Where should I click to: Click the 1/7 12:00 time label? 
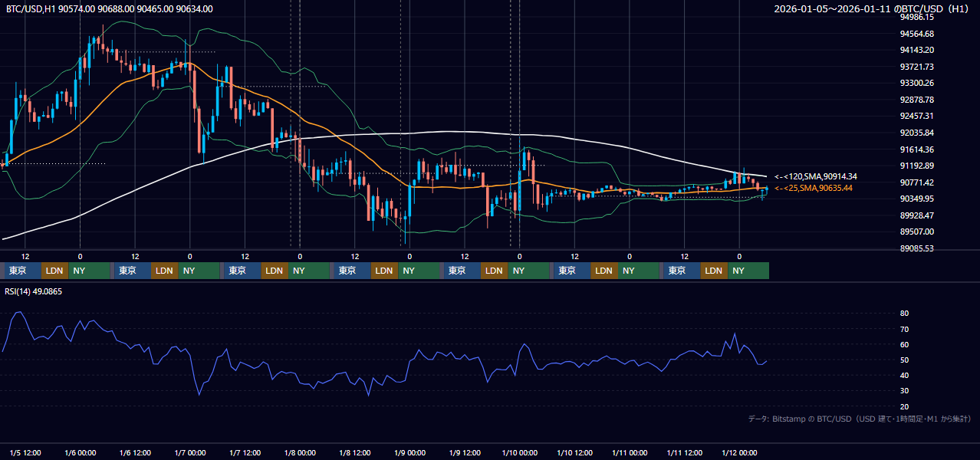click(245, 452)
